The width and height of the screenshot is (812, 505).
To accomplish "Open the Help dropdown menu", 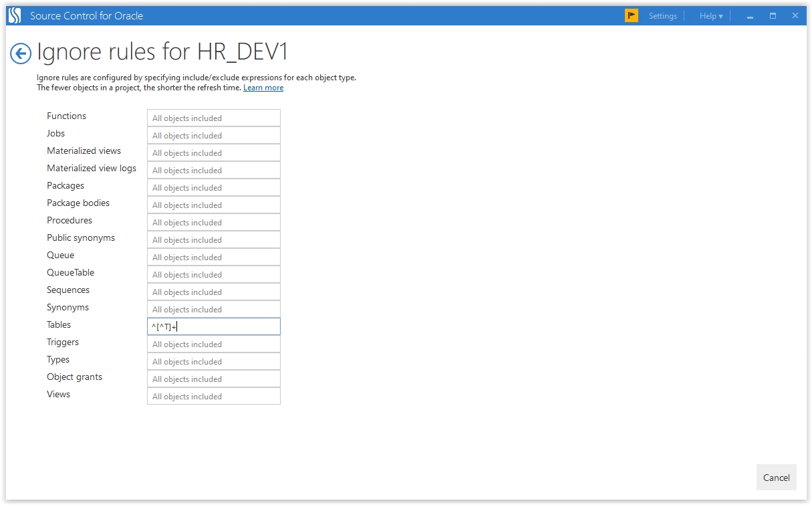I will pos(710,16).
